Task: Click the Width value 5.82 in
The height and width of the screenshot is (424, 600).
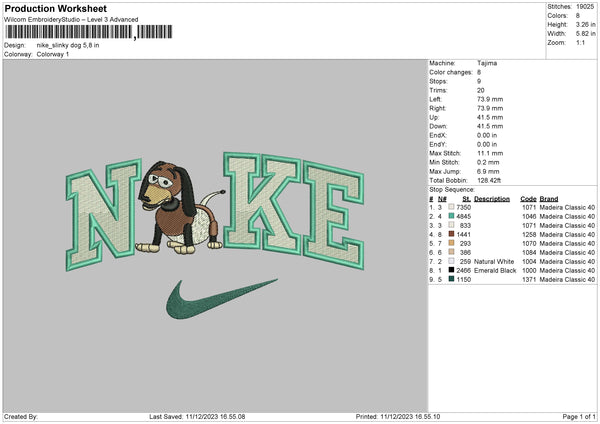Action: (x=586, y=34)
